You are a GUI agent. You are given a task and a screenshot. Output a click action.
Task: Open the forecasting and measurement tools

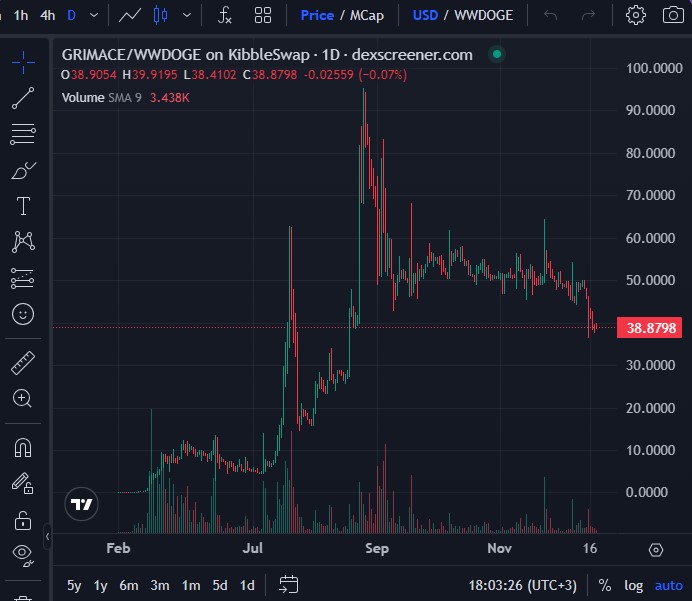point(23,278)
